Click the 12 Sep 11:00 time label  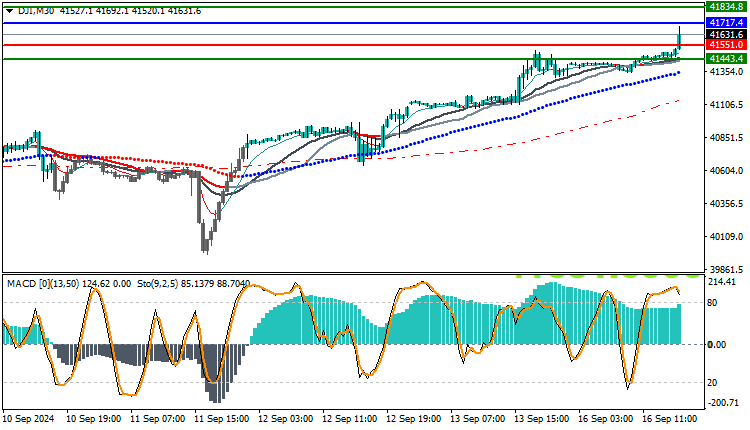click(x=350, y=419)
